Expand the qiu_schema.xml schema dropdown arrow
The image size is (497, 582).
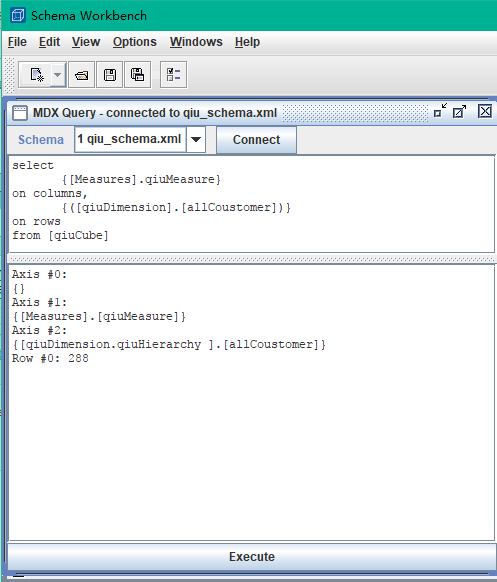click(x=196, y=140)
